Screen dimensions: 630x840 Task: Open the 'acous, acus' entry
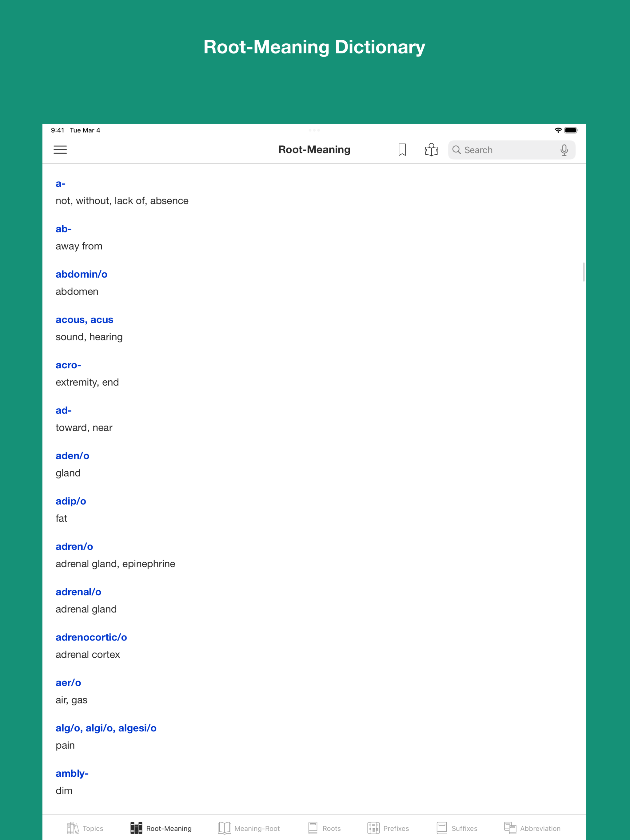84,320
